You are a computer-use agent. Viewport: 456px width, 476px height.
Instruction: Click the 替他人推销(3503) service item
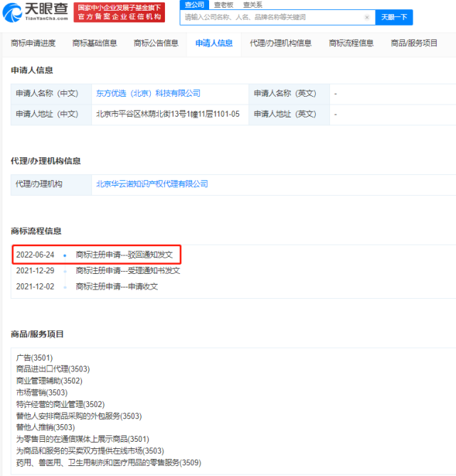pyautogui.click(x=46, y=428)
